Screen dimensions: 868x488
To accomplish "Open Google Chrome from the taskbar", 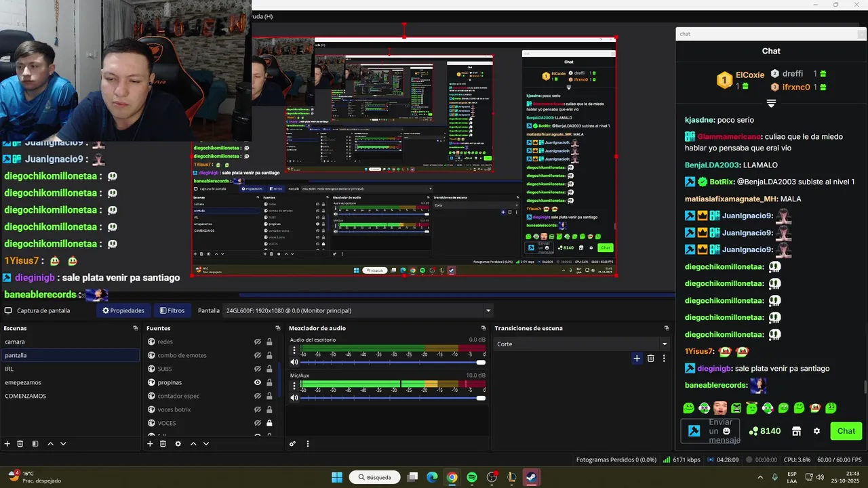I will [452, 477].
